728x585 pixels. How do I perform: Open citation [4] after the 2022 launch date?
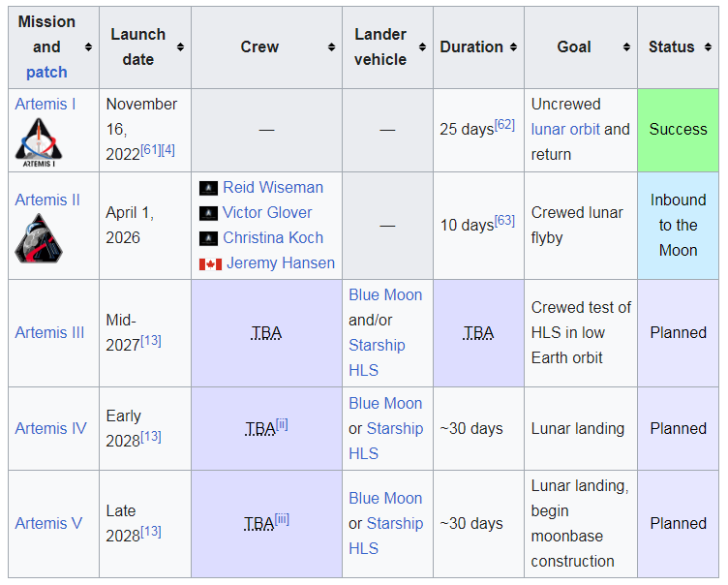[167, 149]
